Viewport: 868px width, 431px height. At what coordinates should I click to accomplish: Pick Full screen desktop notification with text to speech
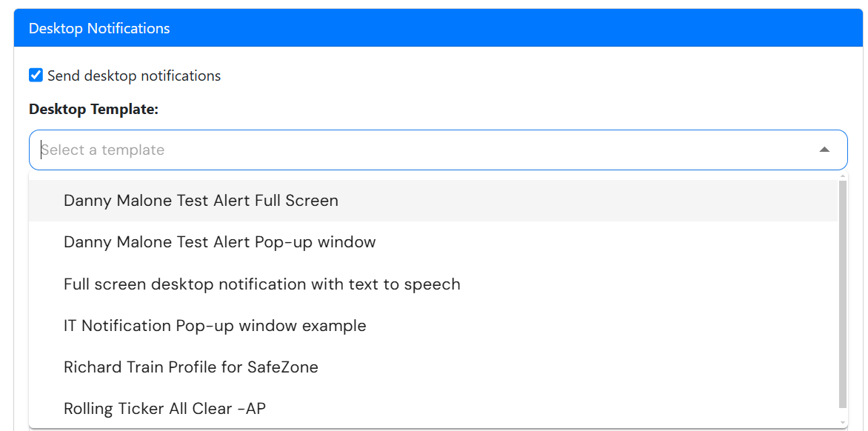click(433, 284)
